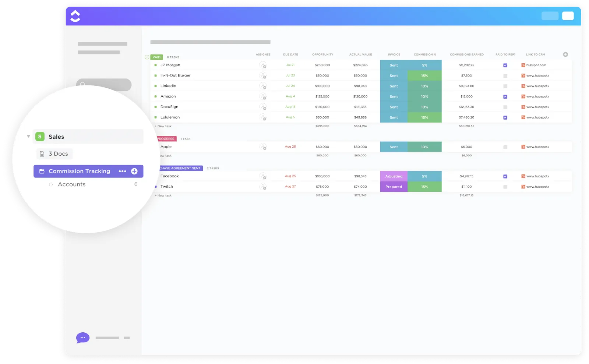The height and width of the screenshot is (364, 589).
Task: Open 3 Docs under Sales
Action: [54, 154]
